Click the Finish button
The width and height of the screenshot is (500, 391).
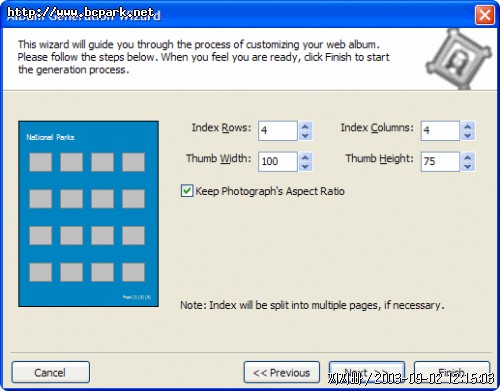(x=452, y=372)
